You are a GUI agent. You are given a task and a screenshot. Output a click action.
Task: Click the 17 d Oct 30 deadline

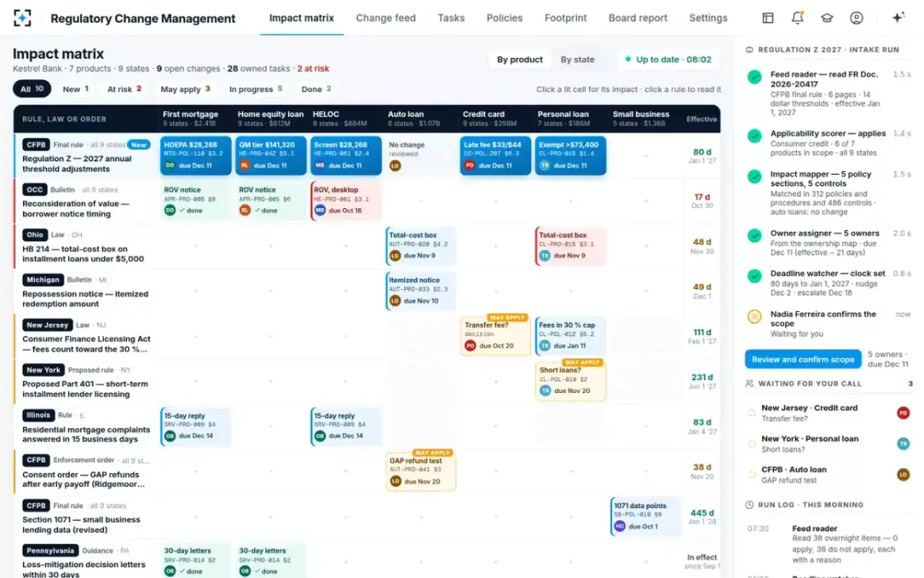click(x=701, y=201)
